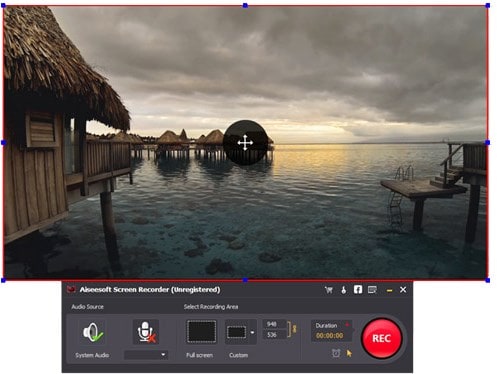The image size is (497, 374).
Task: Edit the height field showing 536
Action: pos(274,334)
